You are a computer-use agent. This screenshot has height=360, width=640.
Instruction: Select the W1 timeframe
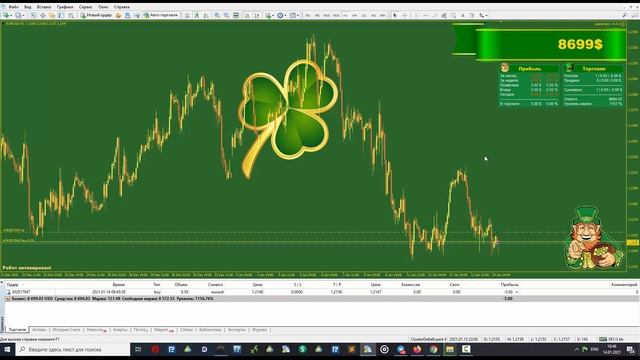373,15
